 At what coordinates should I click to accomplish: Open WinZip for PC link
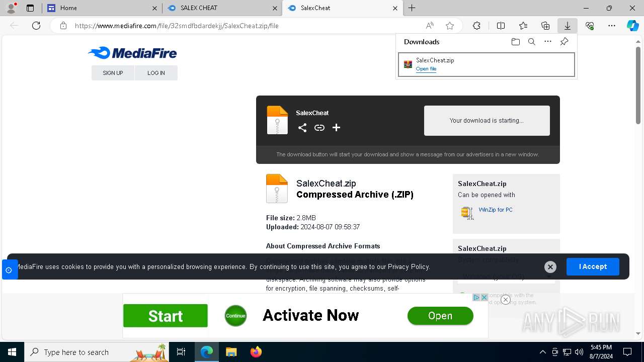(x=496, y=210)
